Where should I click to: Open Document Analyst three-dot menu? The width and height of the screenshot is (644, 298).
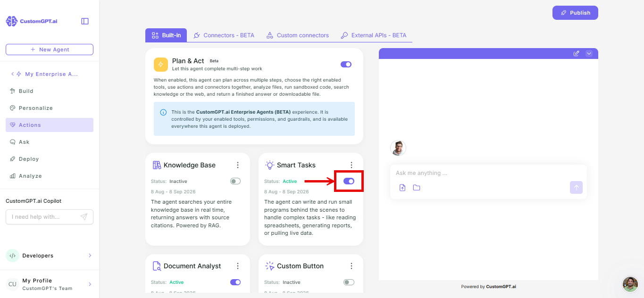pyautogui.click(x=238, y=266)
